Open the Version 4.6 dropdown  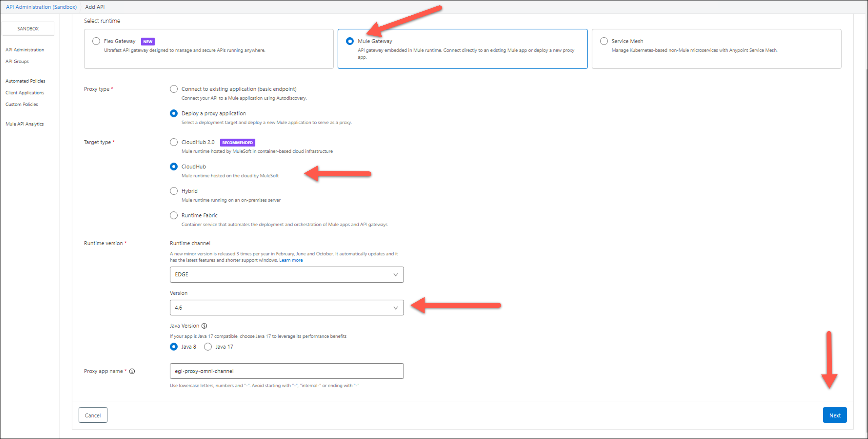[x=287, y=308]
